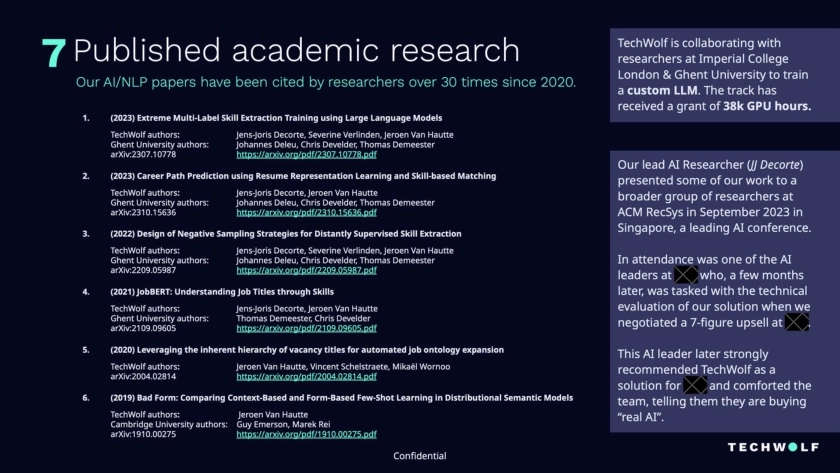Select the "Published academic research" heading

coord(296,51)
